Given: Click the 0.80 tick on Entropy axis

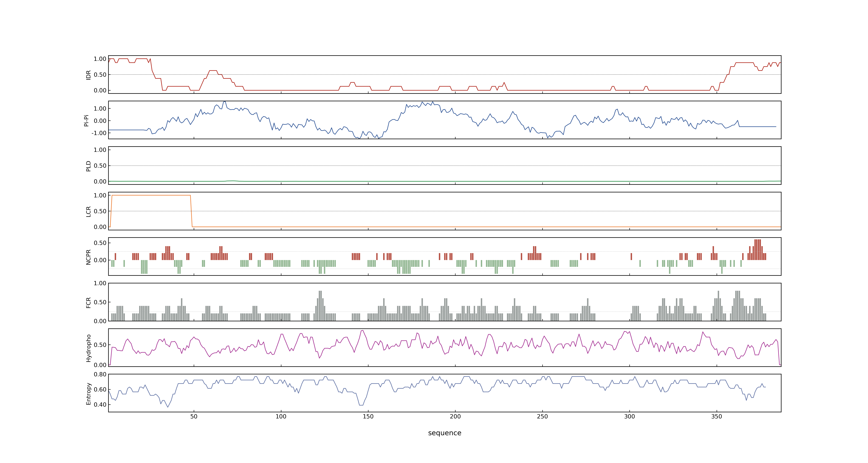Looking at the screenshot, I should 100,374.
